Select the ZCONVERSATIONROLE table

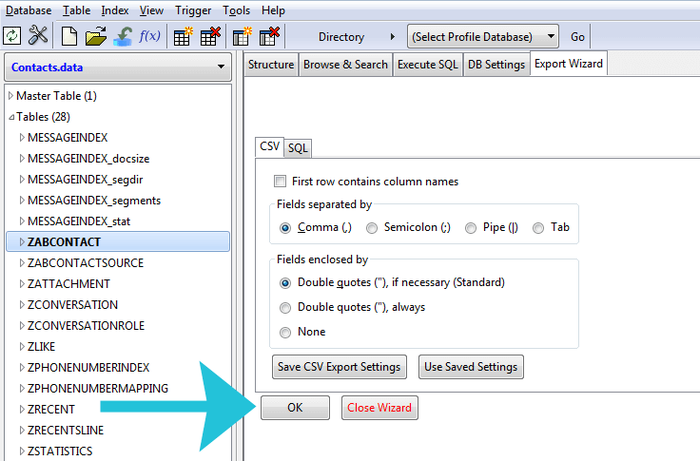(x=86, y=325)
